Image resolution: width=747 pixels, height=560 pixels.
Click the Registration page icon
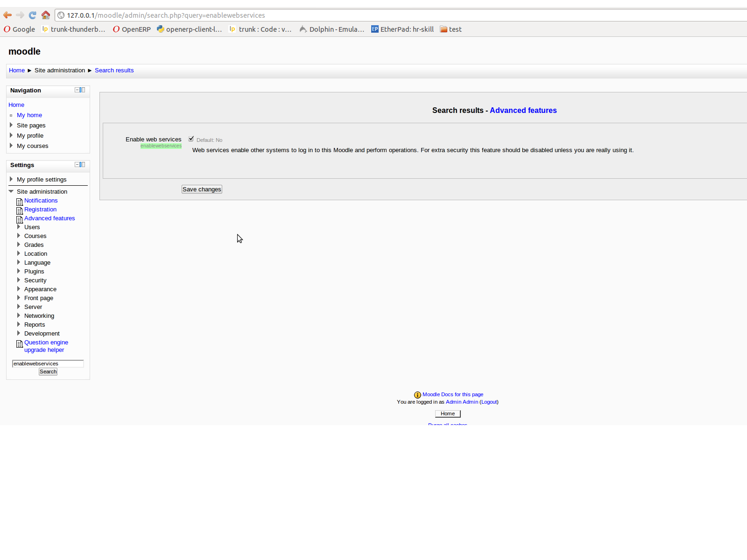20,210
